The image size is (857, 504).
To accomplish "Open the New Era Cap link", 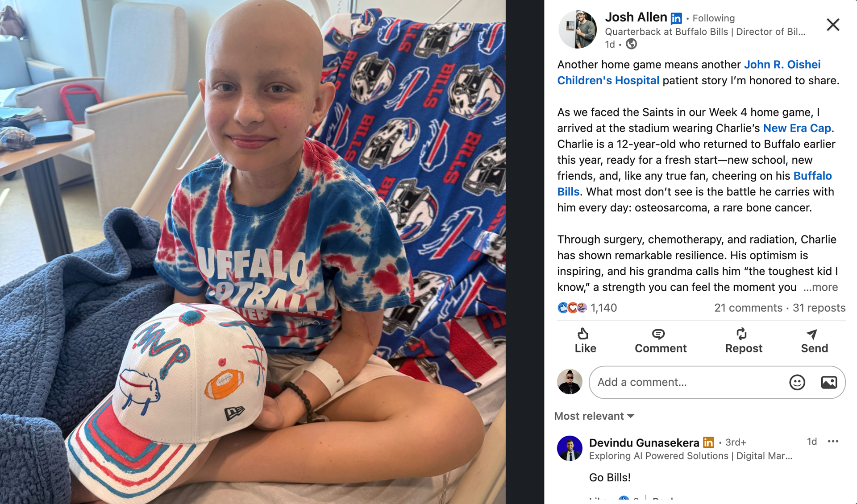I will pyautogui.click(x=797, y=128).
